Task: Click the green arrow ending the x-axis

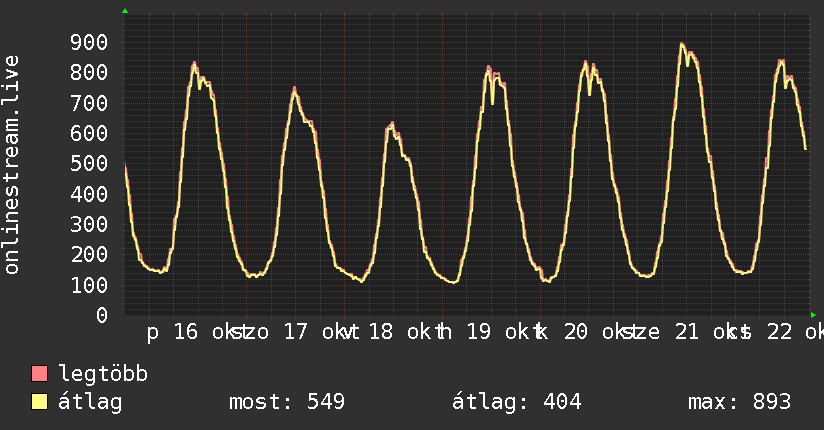Action: tap(813, 315)
